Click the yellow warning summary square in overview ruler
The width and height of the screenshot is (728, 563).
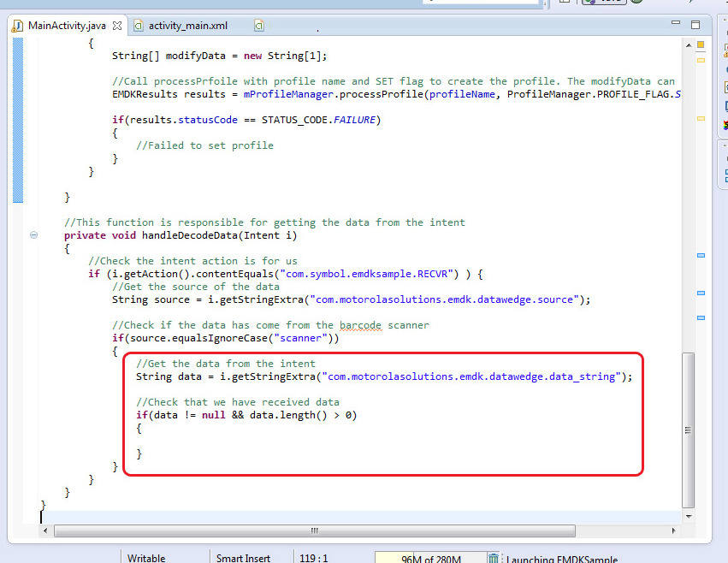(701, 44)
